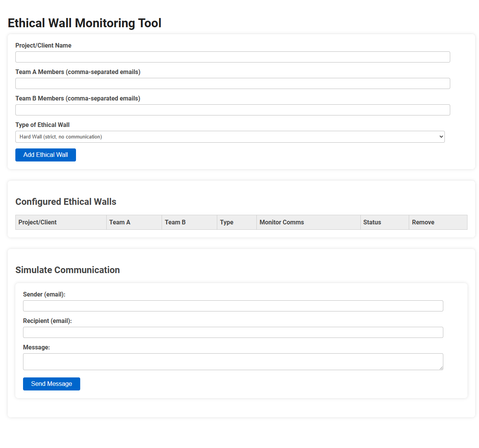This screenshot has width=479, height=448.
Task: Open the Type of Ethical Wall dropdown
Action: pos(230,137)
